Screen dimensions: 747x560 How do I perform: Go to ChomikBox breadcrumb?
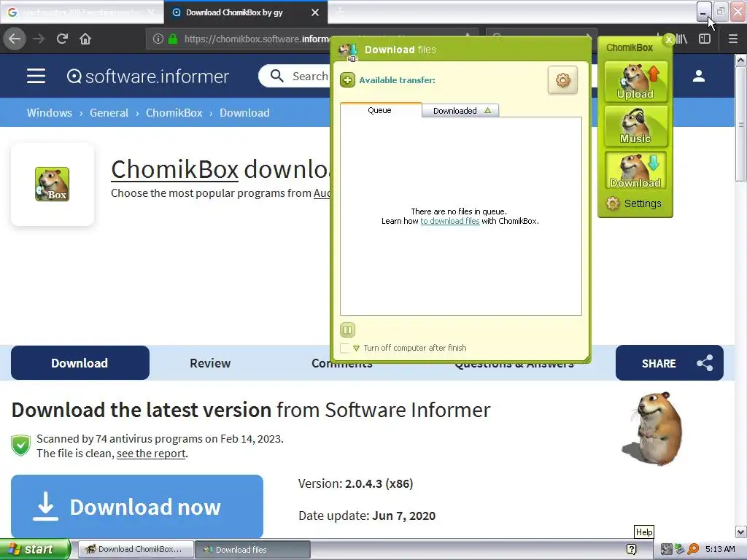pos(174,113)
